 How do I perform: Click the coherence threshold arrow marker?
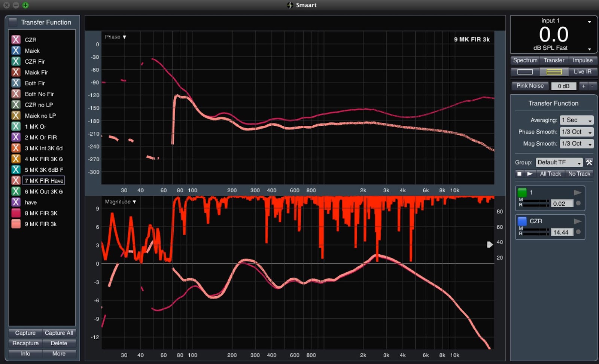pyautogui.click(x=490, y=245)
